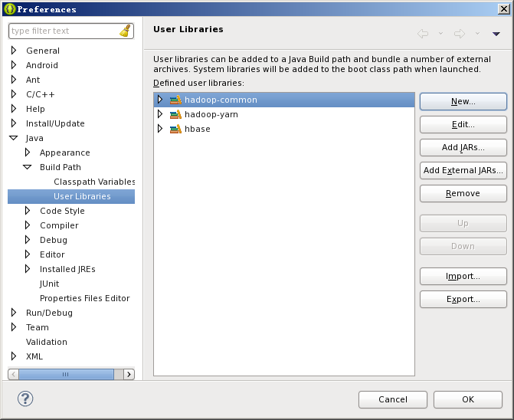514x420 pixels.
Task: Expand the Run/Debug node
Action: click(14, 313)
